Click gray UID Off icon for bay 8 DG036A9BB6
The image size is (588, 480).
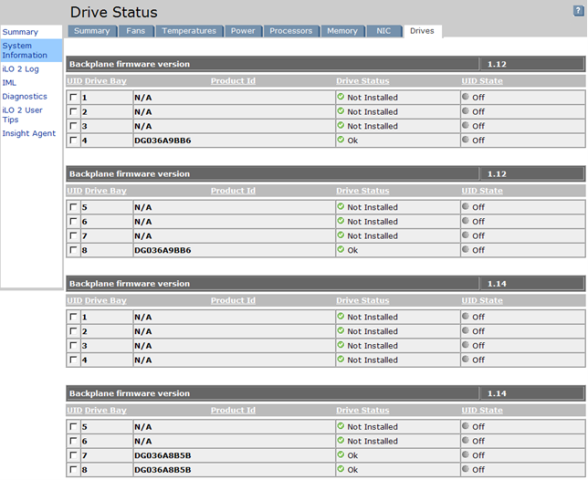click(465, 249)
